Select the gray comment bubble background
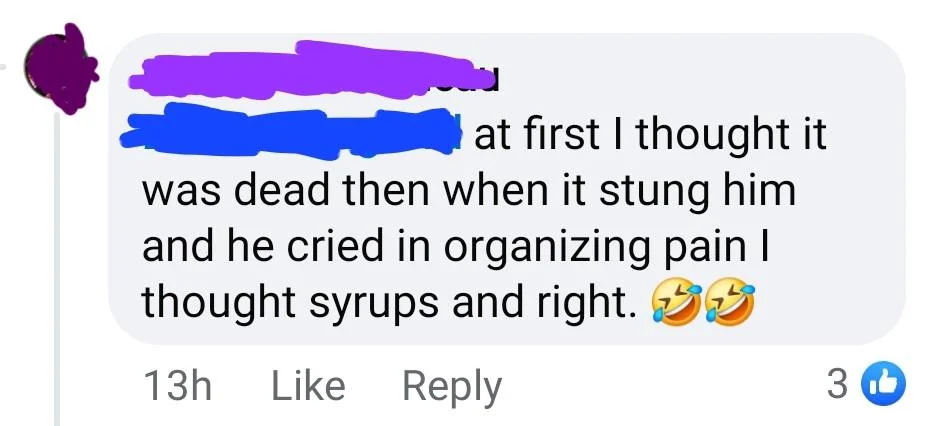 [506, 189]
